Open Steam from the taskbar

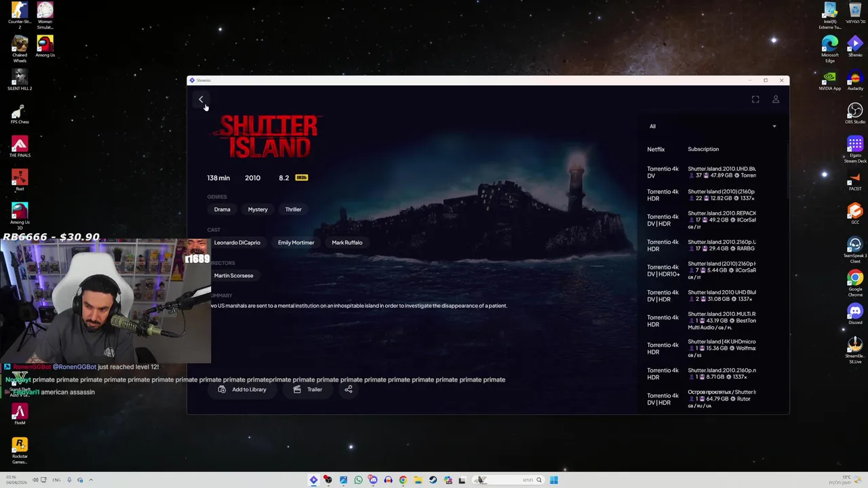pyautogui.click(x=433, y=480)
